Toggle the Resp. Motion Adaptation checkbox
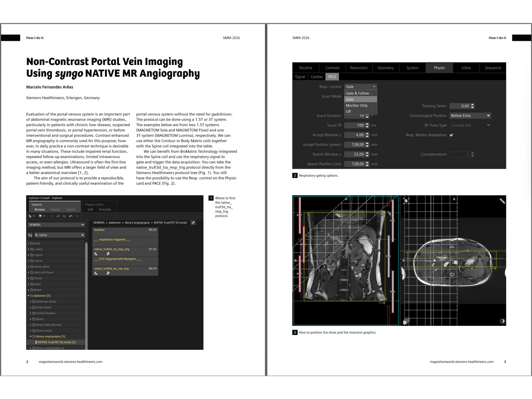The height and width of the screenshot is (399, 532). tap(451, 135)
